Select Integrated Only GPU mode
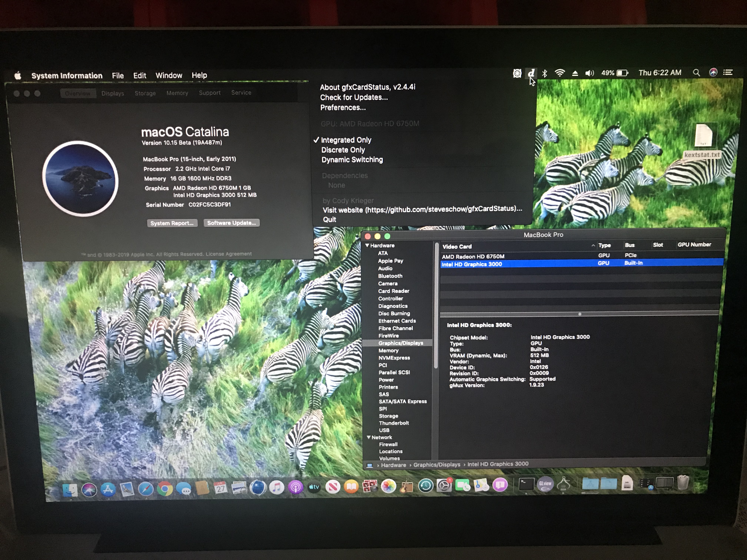 [346, 140]
